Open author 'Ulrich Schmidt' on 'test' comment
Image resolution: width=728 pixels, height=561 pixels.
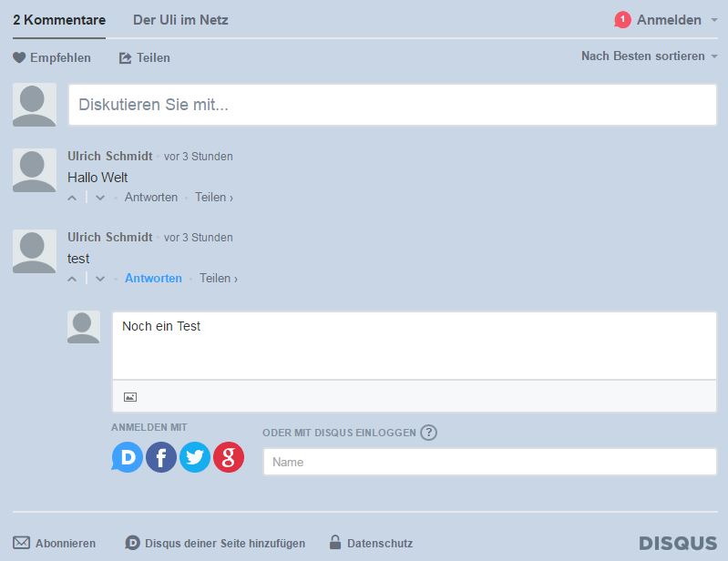pos(110,237)
